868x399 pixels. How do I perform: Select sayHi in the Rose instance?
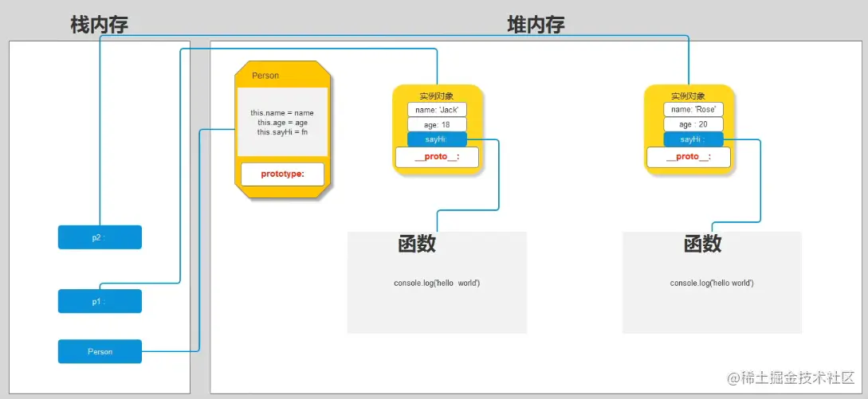tap(693, 139)
